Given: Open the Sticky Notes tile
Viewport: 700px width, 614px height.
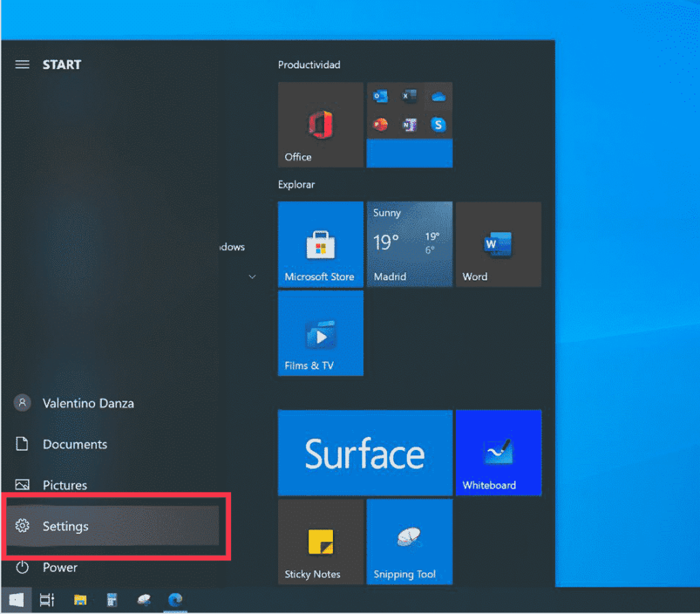Looking at the screenshot, I should coord(321,542).
